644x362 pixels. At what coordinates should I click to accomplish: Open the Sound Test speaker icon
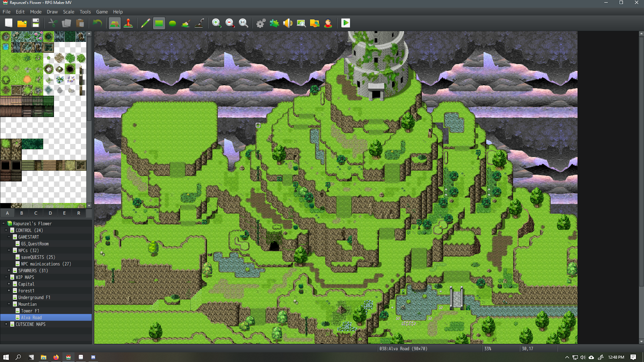click(288, 23)
